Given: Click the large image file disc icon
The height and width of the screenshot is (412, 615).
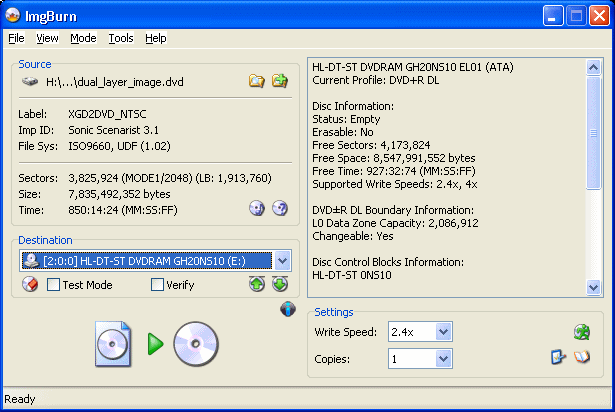Looking at the screenshot, I should pyautogui.click(x=113, y=344).
